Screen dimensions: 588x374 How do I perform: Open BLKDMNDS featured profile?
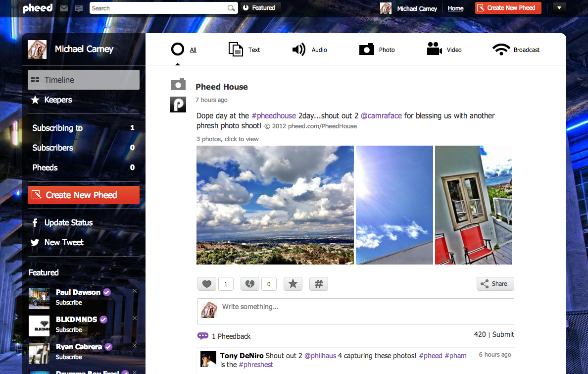tap(77, 320)
